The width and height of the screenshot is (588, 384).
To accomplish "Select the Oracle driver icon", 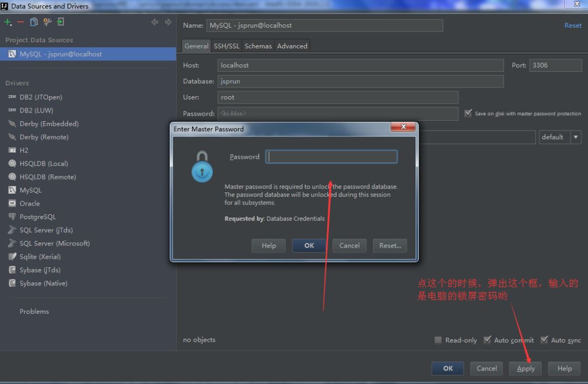I will 13,203.
